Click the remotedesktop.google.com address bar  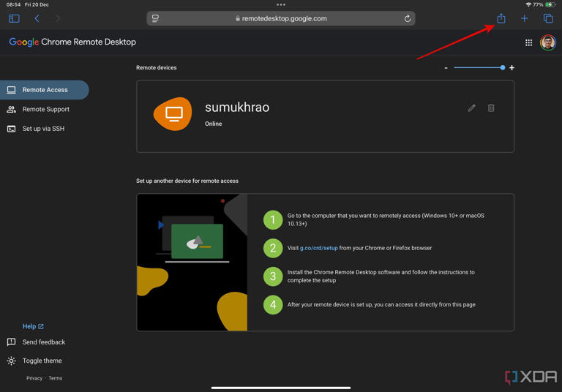coord(281,18)
